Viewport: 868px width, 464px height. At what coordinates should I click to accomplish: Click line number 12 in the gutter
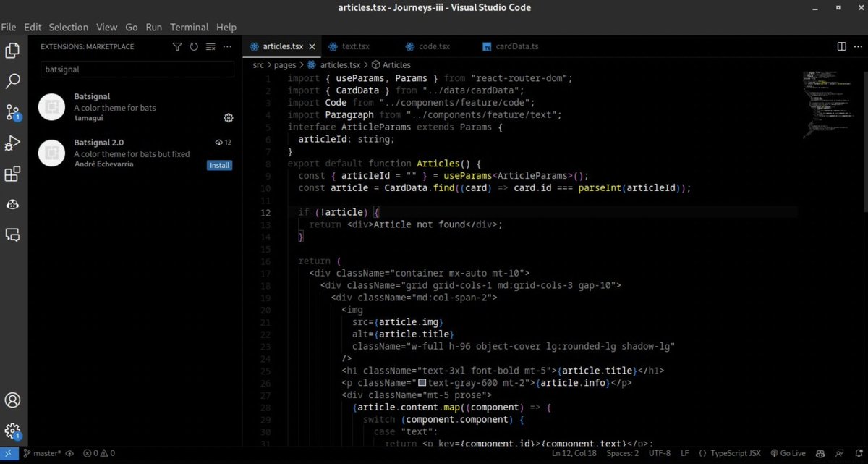(x=265, y=212)
